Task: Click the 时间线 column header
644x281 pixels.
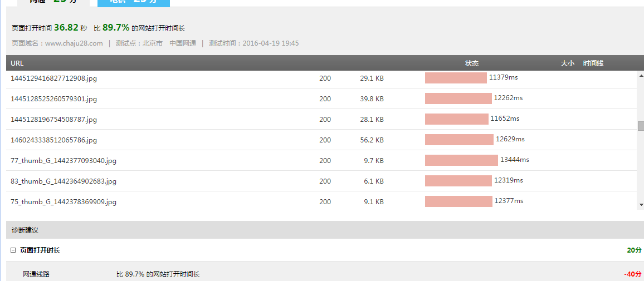Action: [x=593, y=63]
